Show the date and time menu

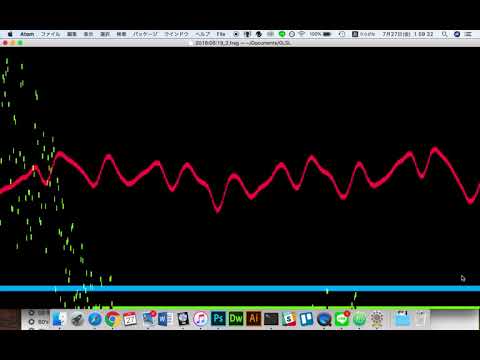pyautogui.click(x=407, y=34)
